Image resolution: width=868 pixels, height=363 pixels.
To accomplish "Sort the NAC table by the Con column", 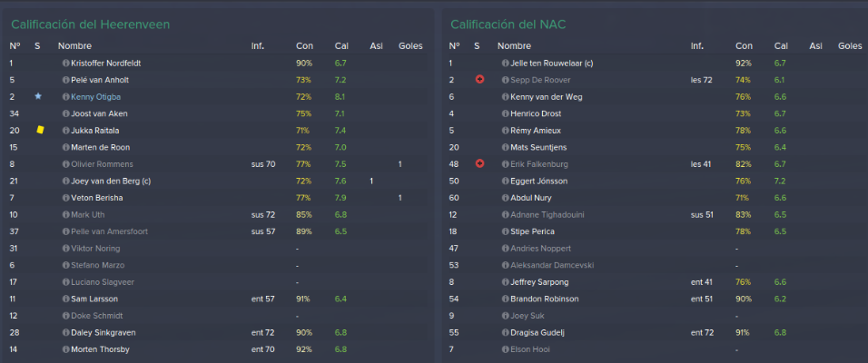I will tap(744, 46).
